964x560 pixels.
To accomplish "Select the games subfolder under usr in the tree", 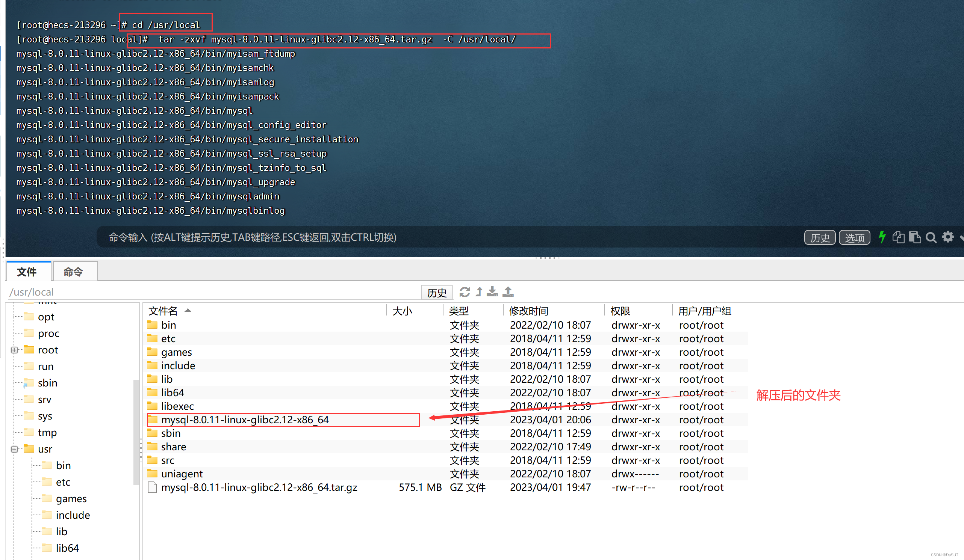I will [x=71, y=498].
